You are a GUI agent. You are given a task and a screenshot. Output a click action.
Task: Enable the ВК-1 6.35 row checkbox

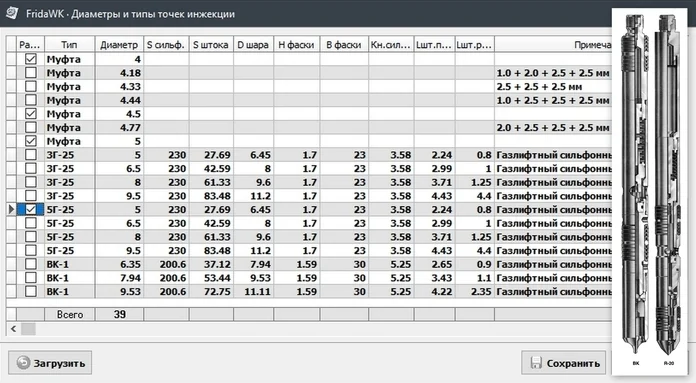31,264
